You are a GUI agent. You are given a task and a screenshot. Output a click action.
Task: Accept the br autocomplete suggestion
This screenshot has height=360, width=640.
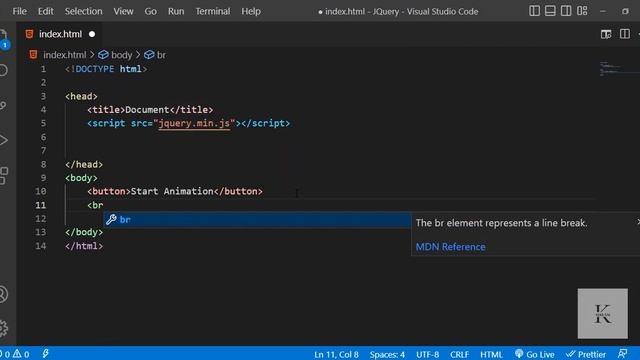(x=257, y=220)
